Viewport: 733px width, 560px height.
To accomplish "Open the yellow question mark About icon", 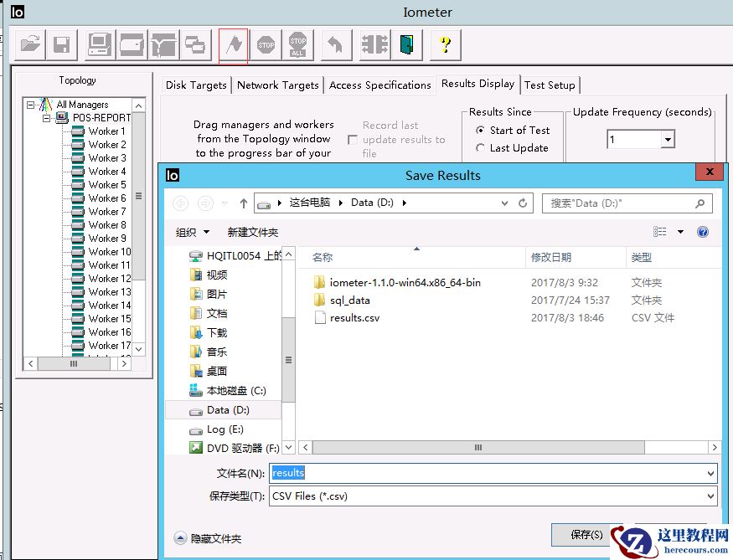I will (446, 44).
